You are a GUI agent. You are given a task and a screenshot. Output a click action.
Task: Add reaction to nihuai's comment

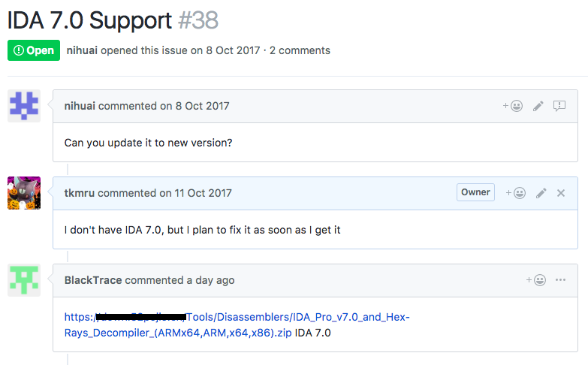pyautogui.click(x=513, y=106)
